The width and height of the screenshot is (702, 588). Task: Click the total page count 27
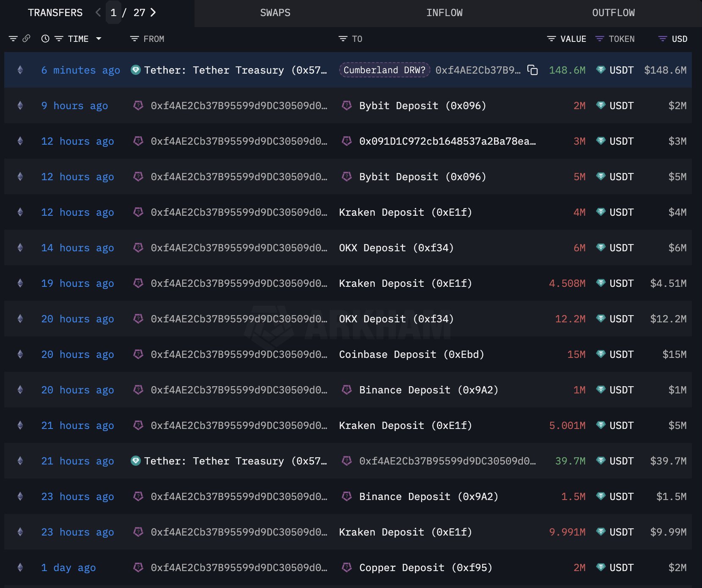click(139, 13)
